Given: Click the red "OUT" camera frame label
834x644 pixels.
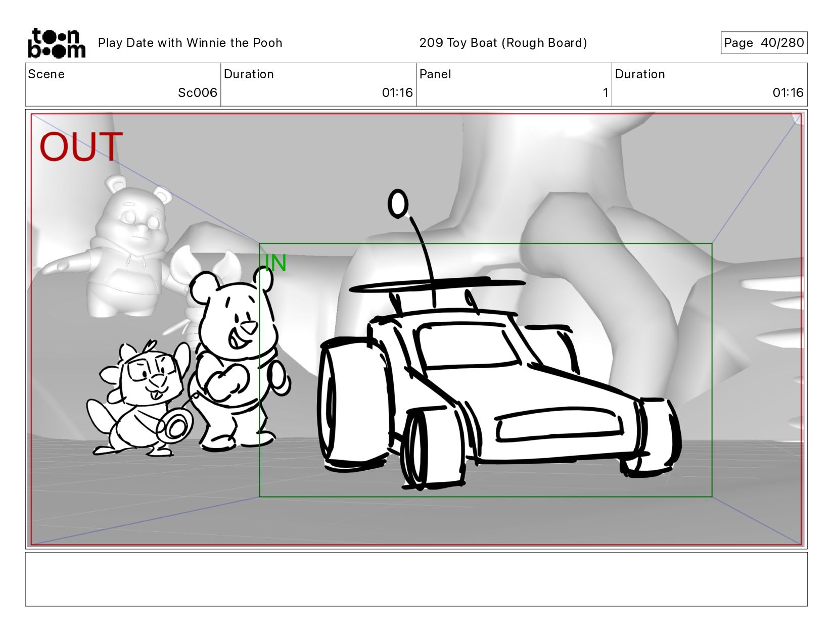Looking at the screenshot, I should pos(81,147).
